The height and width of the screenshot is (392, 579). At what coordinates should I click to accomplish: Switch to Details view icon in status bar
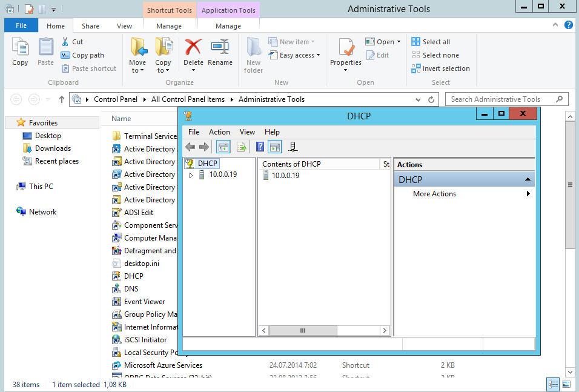[554, 385]
